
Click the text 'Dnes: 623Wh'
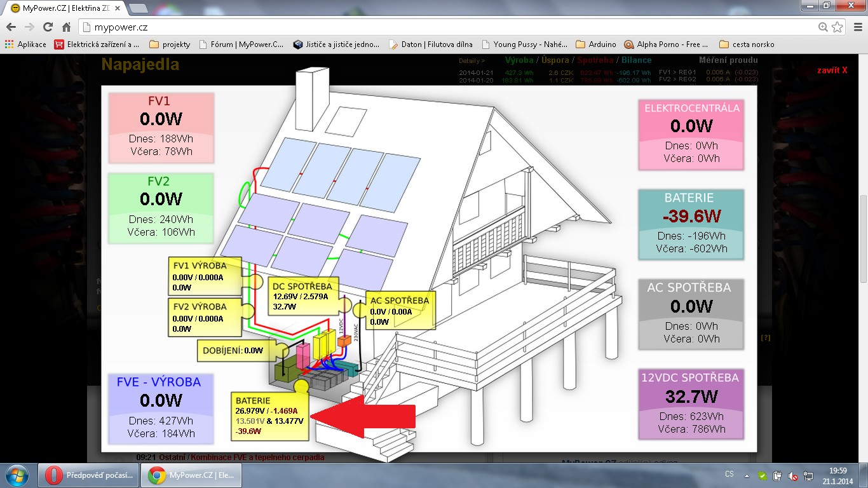692,416
